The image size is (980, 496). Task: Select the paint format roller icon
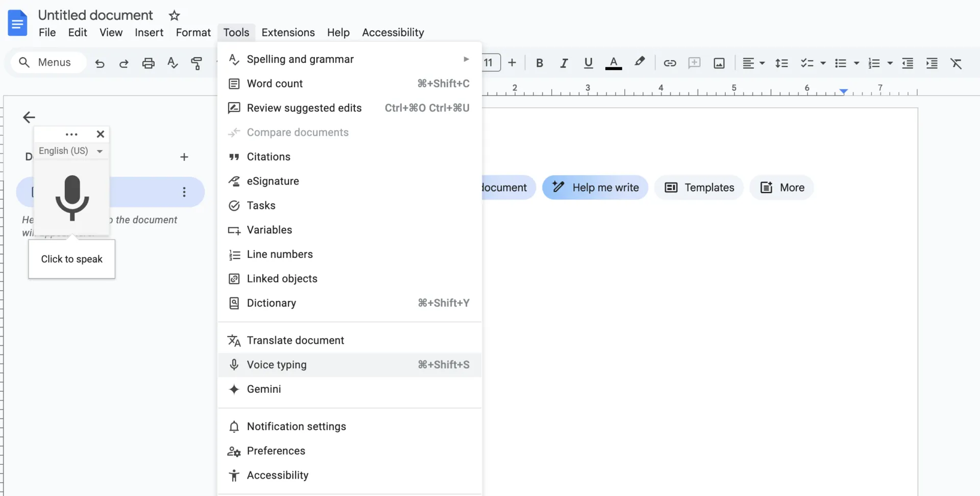point(197,63)
